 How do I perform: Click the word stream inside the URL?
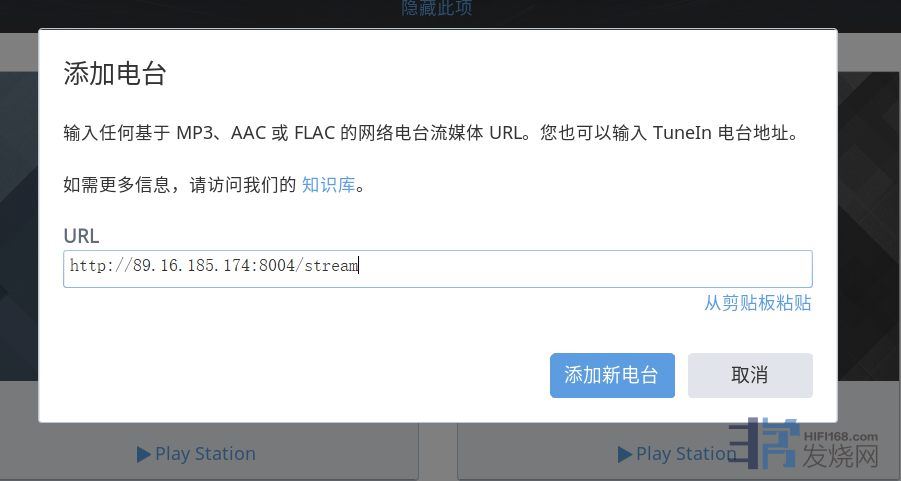point(332,265)
